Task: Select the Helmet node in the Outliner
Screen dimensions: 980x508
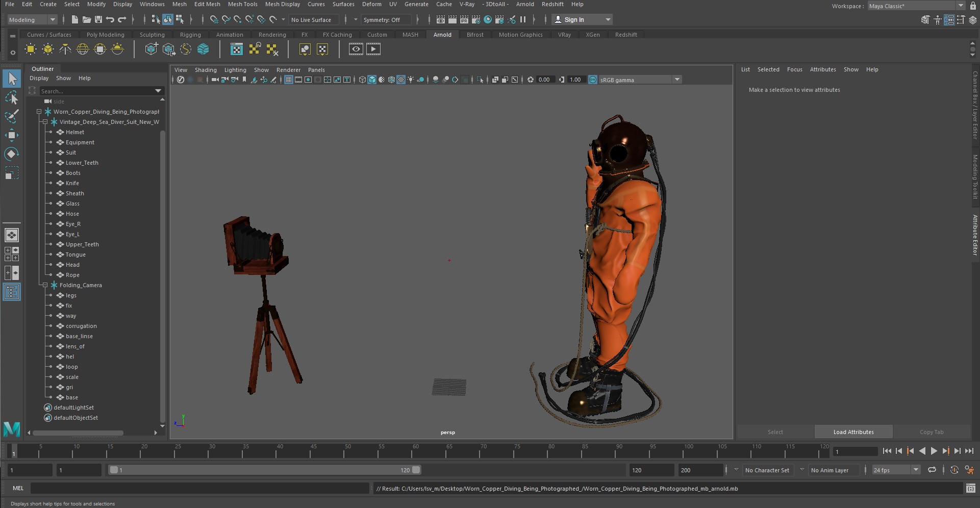Action: 75,132
